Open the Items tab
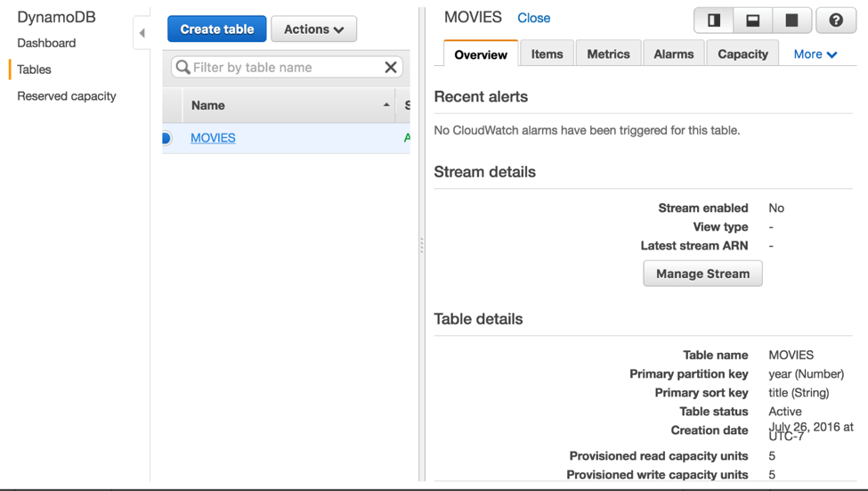Image resolution: width=868 pixels, height=491 pixels. (547, 53)
